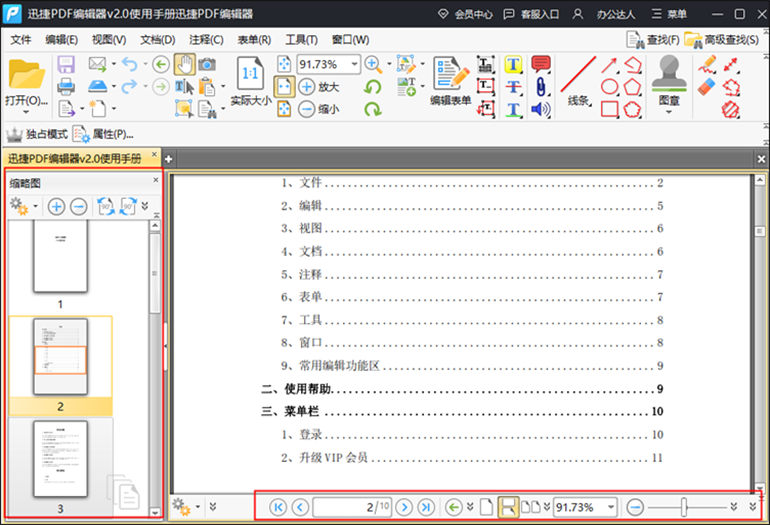Open the 编辑(E) menu
Screen dimensions: 770x525
[x=61, y=40]
